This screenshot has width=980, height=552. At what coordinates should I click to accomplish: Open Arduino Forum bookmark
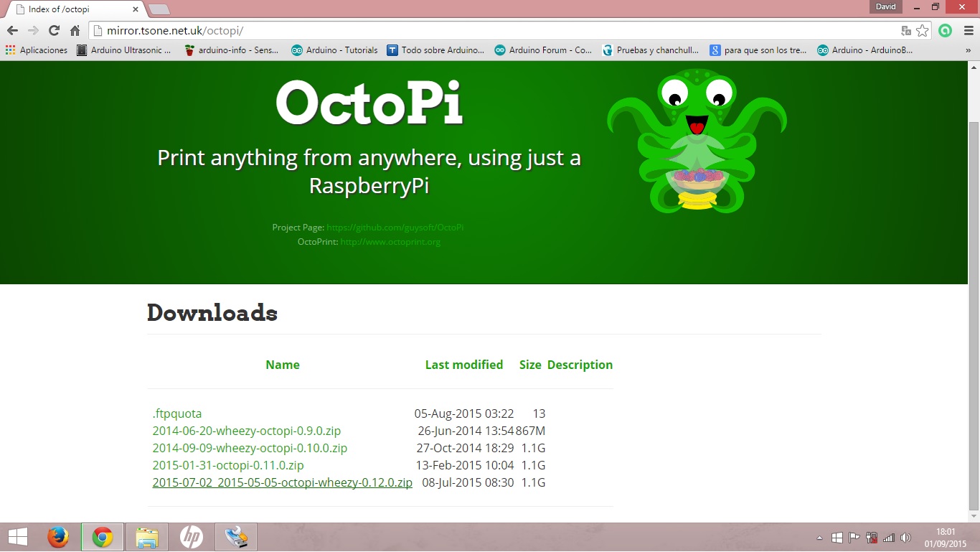pyautogui.click(x=543, y=50)
